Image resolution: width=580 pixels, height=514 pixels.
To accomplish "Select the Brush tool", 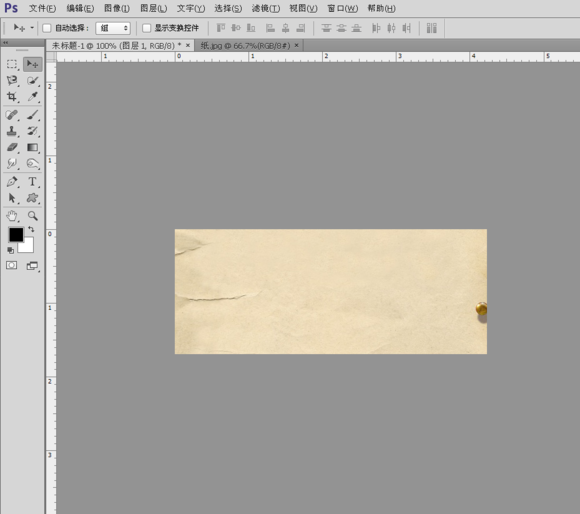I will [33, 115].
